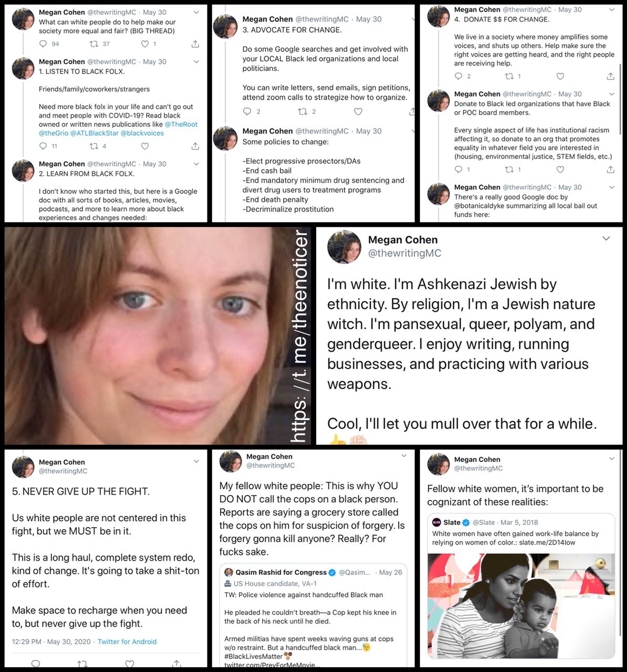
Task: Click reply icon with 94 replies
Action: [43, 44]
